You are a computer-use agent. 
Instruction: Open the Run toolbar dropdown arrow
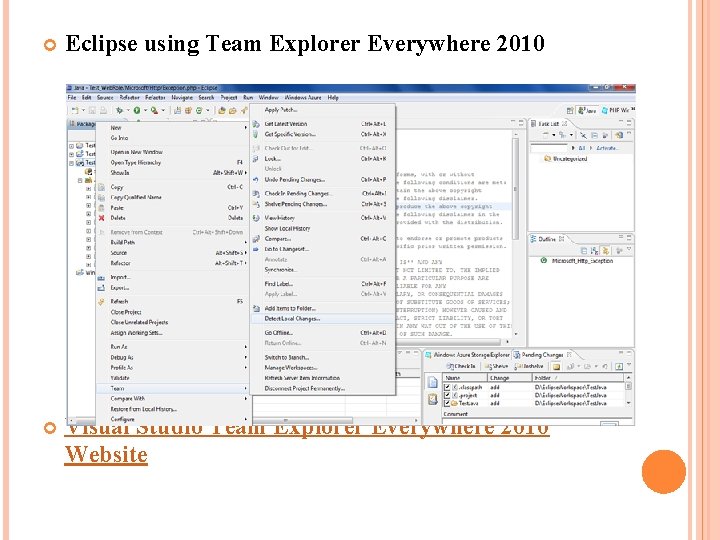[x=145, y=111]
